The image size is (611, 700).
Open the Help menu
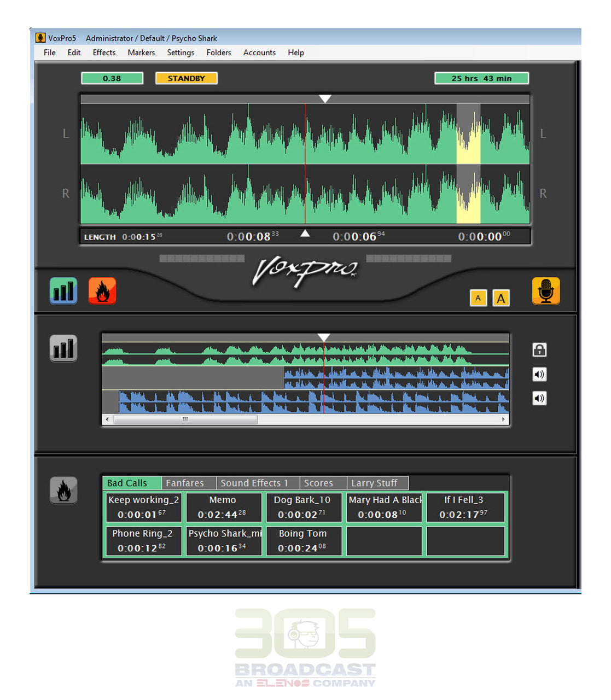pyautogui.click(x=296, y=52)
